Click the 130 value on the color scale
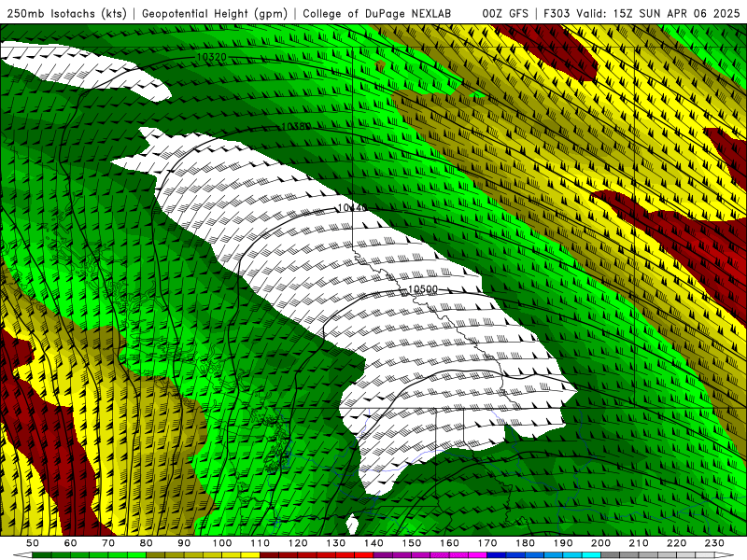This screenshot has height=560, width=747. (x=336, y=543)
